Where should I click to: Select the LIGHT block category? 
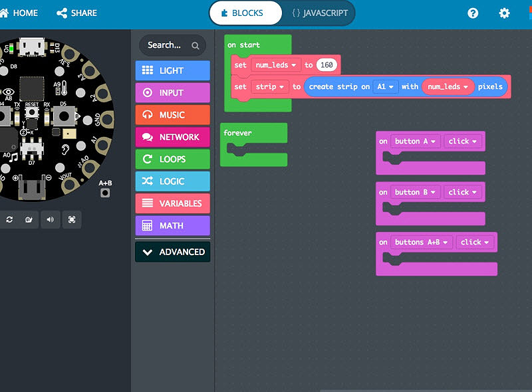pos(172,70)
